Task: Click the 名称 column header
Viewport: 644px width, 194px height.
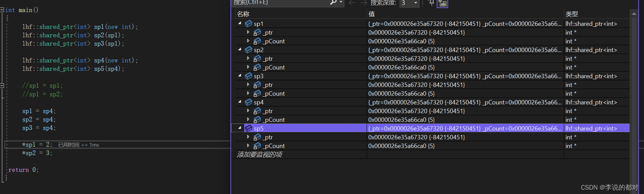Action: (x=300, y=14)
